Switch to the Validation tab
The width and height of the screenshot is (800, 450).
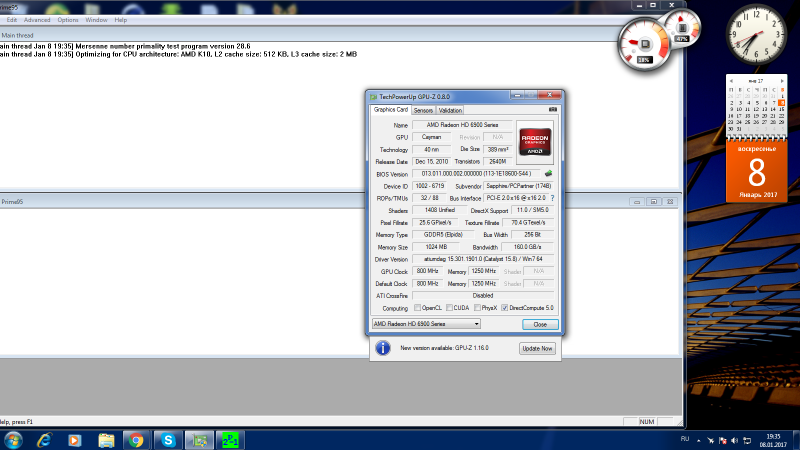point(450,110)
